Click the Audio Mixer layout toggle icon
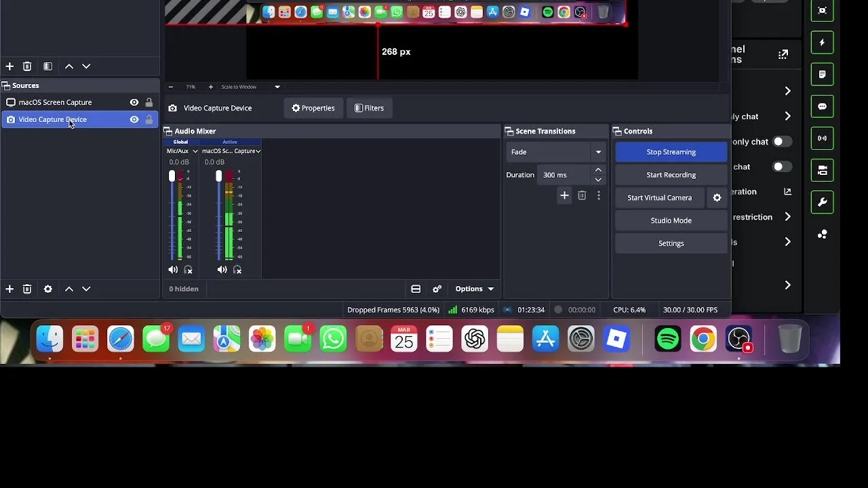 pos(416,289)
